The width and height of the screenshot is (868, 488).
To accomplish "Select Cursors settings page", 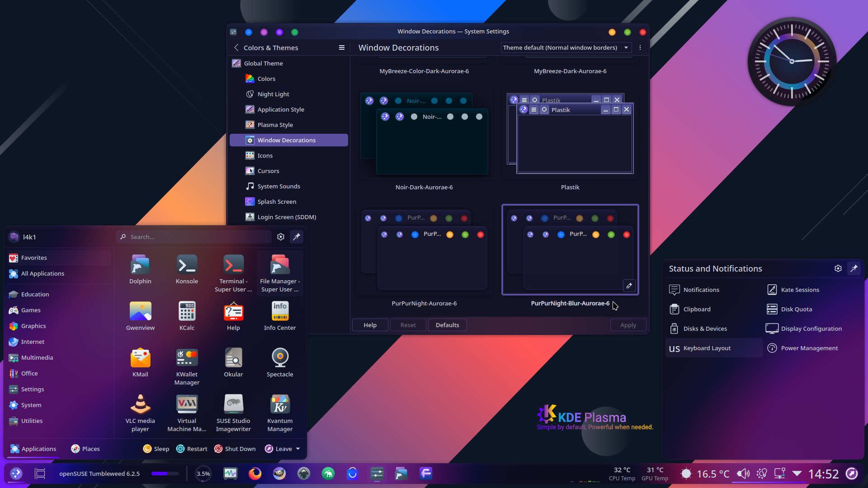I will coord(289,171).
